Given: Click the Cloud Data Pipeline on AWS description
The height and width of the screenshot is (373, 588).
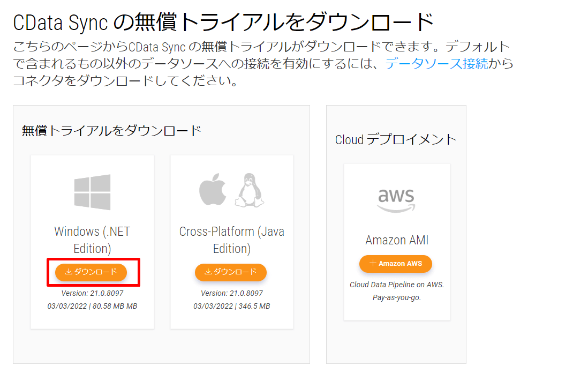Looking at the screenshot, I should [x=397, y=285].
